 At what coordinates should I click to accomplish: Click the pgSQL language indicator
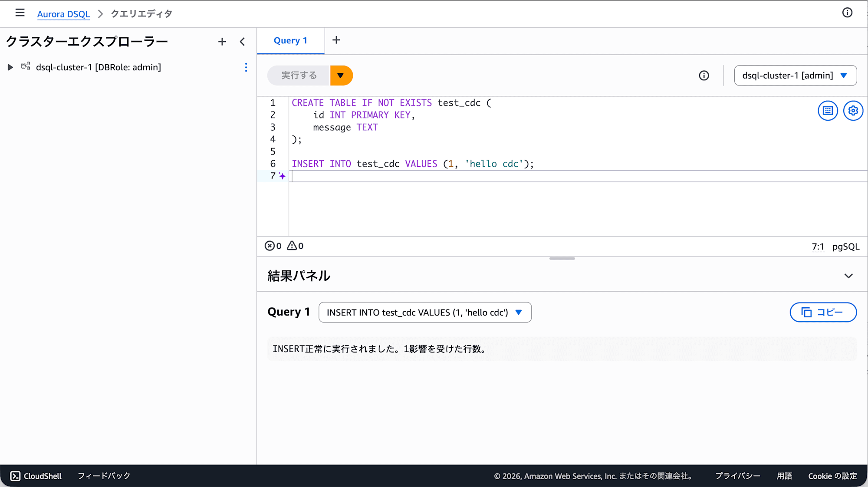click(846, 247)
